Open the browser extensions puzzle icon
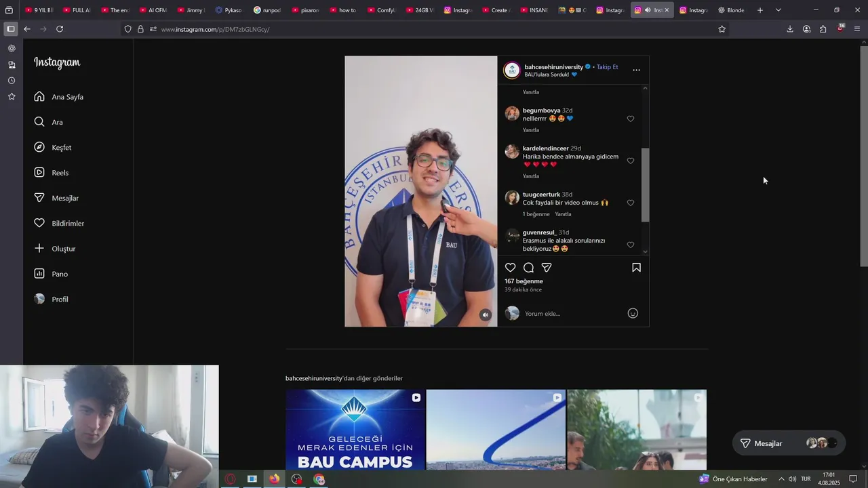 [x=823, y=29]
